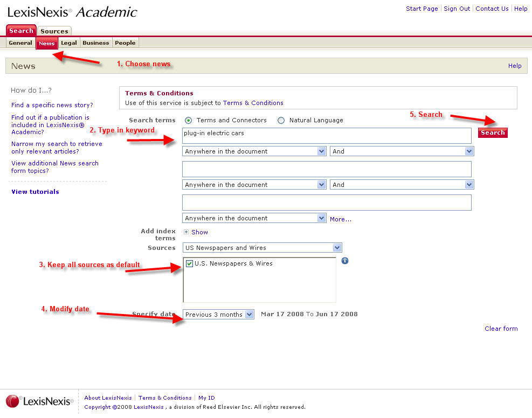Viewport: 532px width, 418px height.
Task: Select the Terms and Connectors radio button
Action: point(188,121)
